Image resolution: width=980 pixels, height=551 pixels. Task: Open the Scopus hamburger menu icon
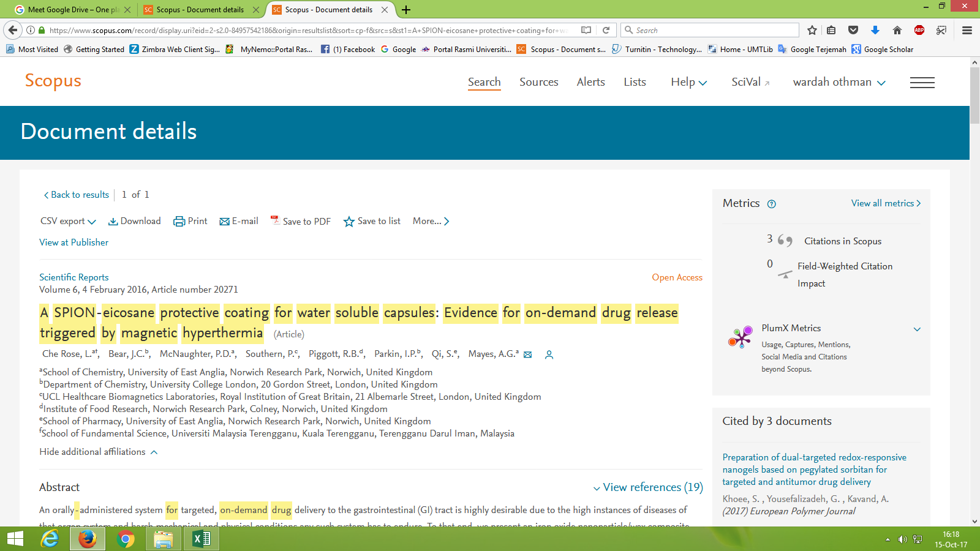point(922,83)
